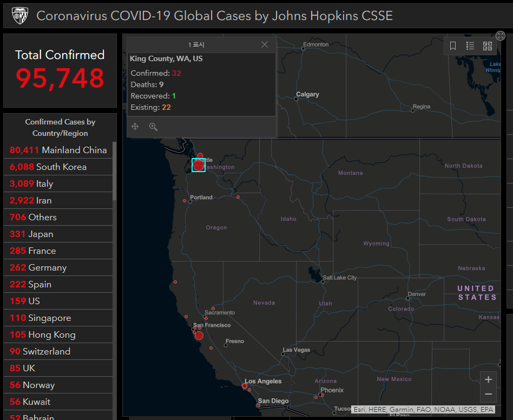Click Existing: 22 in the popup

[x=150, y=107]
